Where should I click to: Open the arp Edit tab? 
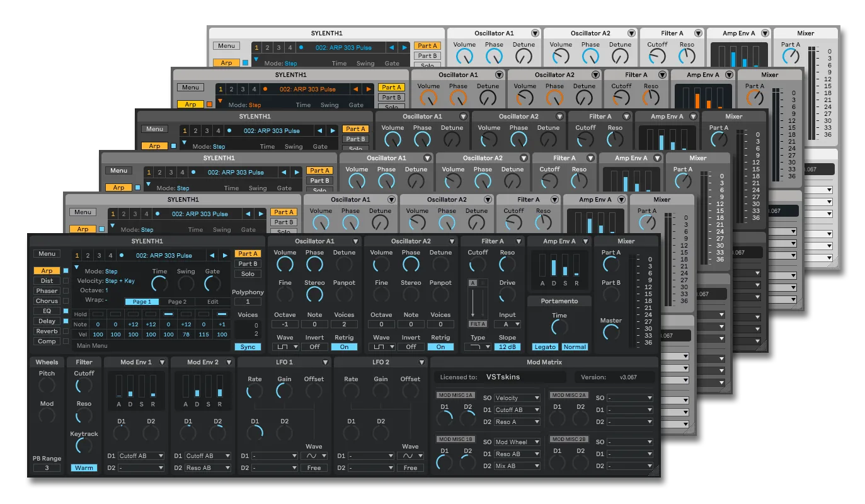[213, 302]
